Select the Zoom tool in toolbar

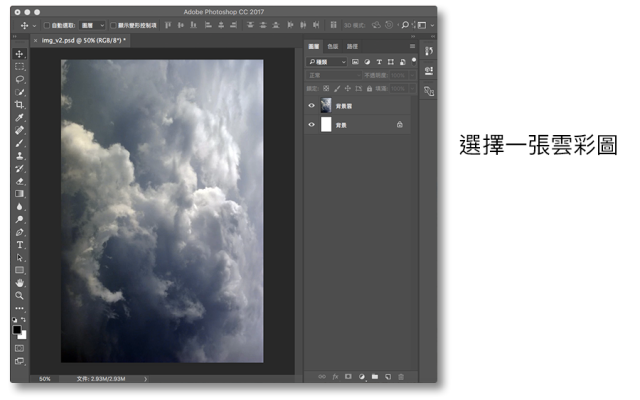click(x=19, y=296)
